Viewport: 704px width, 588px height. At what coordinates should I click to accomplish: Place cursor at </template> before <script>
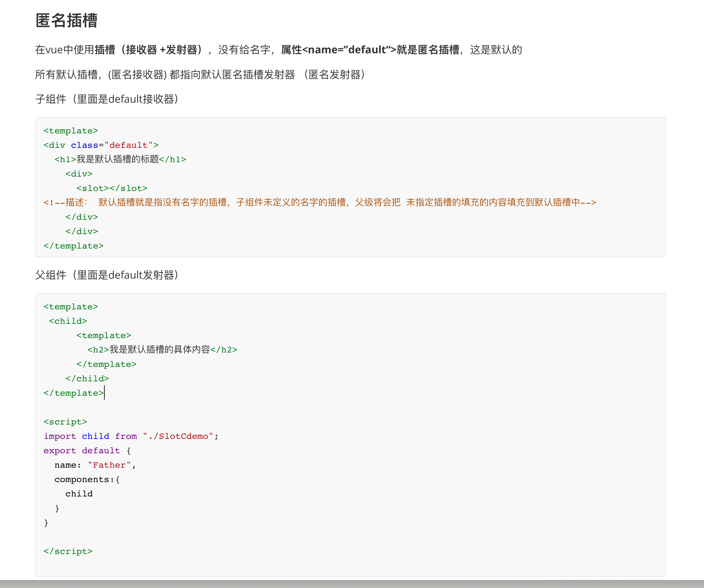pyautogui.click(x=73, y=393)
